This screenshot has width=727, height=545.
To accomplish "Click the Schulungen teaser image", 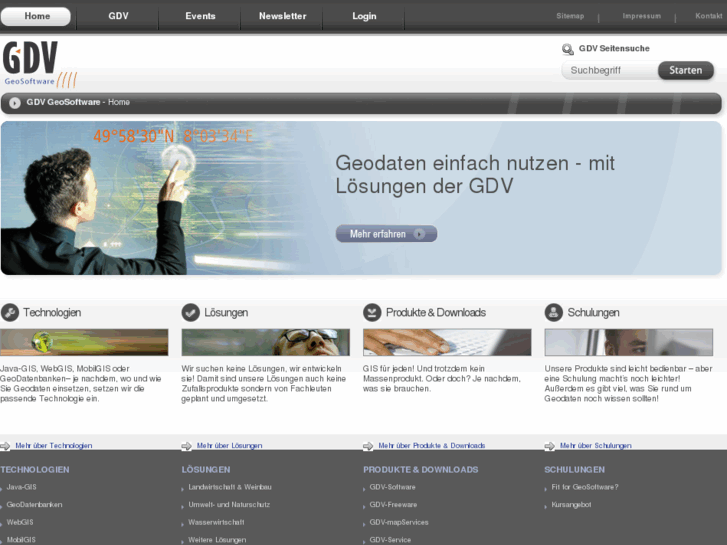I will tap(629, 342).
